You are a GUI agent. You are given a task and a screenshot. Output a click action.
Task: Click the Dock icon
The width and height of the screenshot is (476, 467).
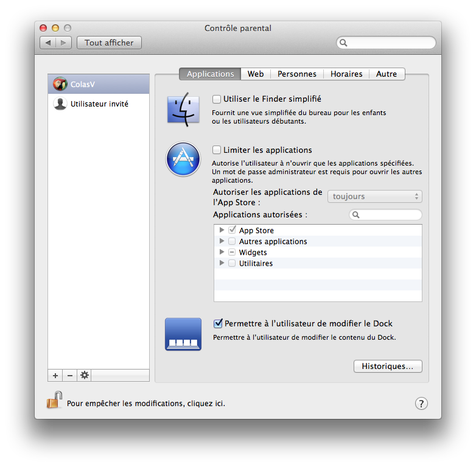tap(183, 334)
